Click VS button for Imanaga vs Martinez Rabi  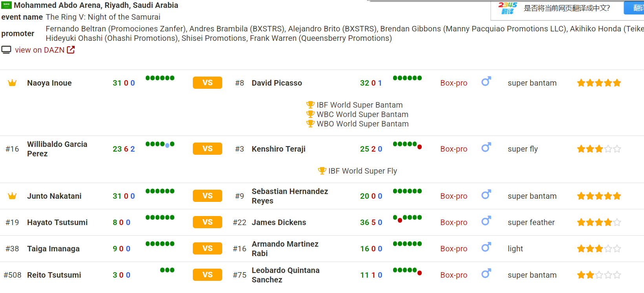click(207, 249)
